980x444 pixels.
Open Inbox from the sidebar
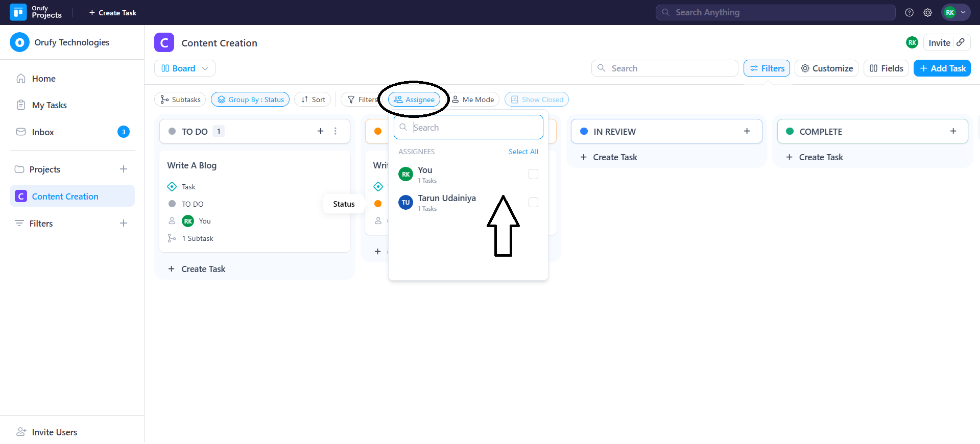click(43, 132)
